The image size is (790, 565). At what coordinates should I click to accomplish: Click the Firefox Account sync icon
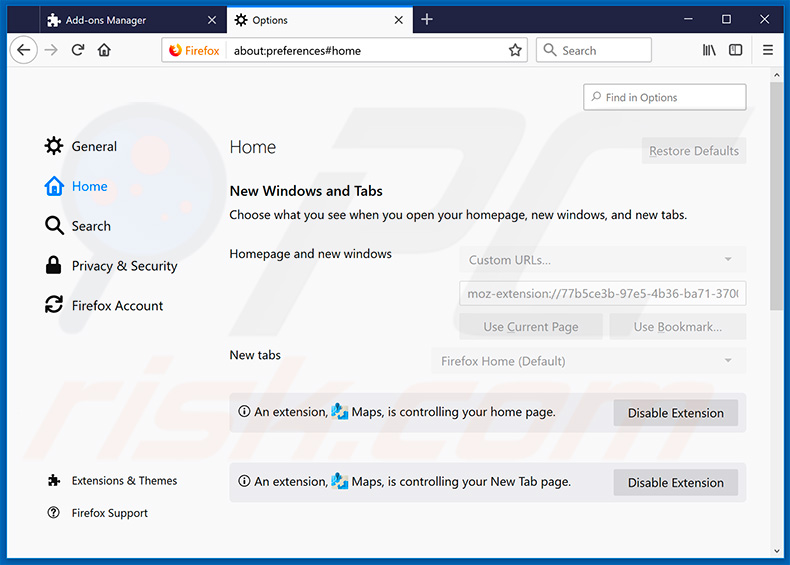tap(54, 304)
